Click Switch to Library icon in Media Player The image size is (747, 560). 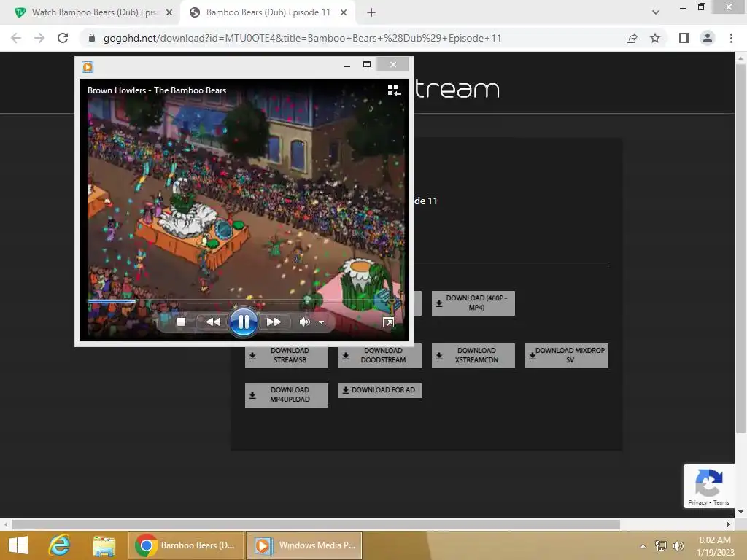tap(394, 90)
